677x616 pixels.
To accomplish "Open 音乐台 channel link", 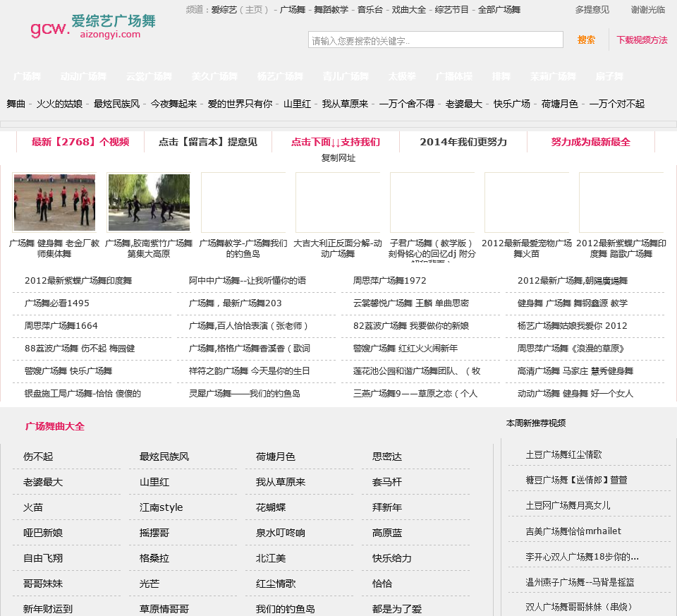I will (370, 9).
